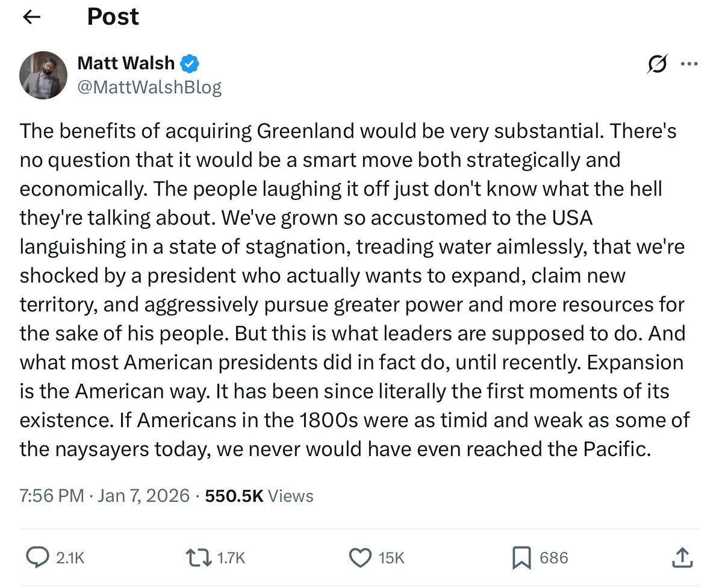This screenshot has height=588, width=719.
Task: Like the post with the heart
Action: click(x=360, y=558)
